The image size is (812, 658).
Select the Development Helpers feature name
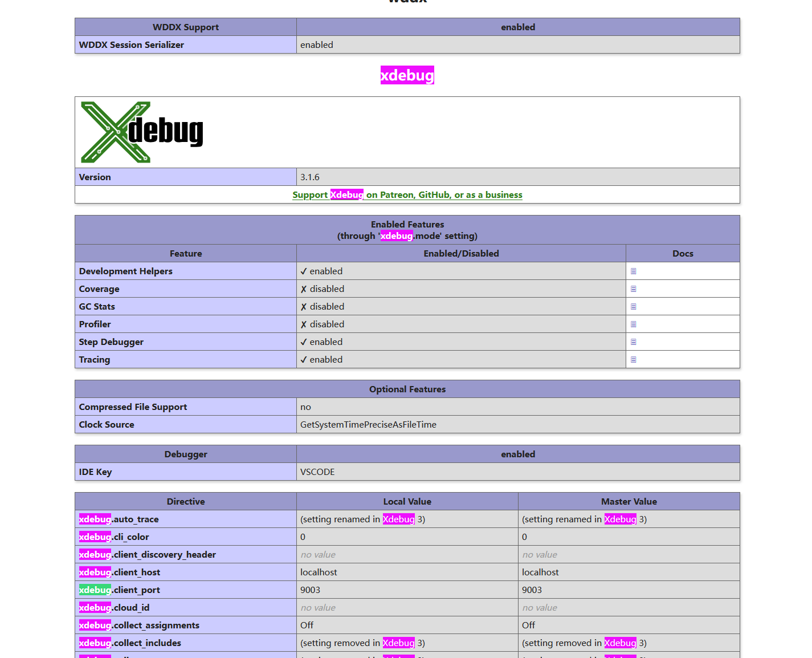tap(126, 271)
